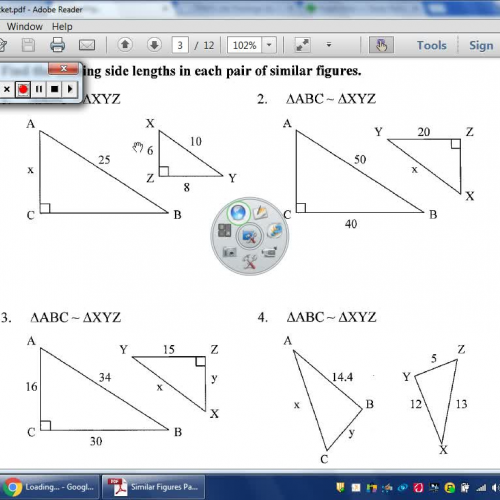Image resolution: width=500 pixels, height=500 pixels.
Task: Open the Sign pane
Action: [x=481, y=45]
